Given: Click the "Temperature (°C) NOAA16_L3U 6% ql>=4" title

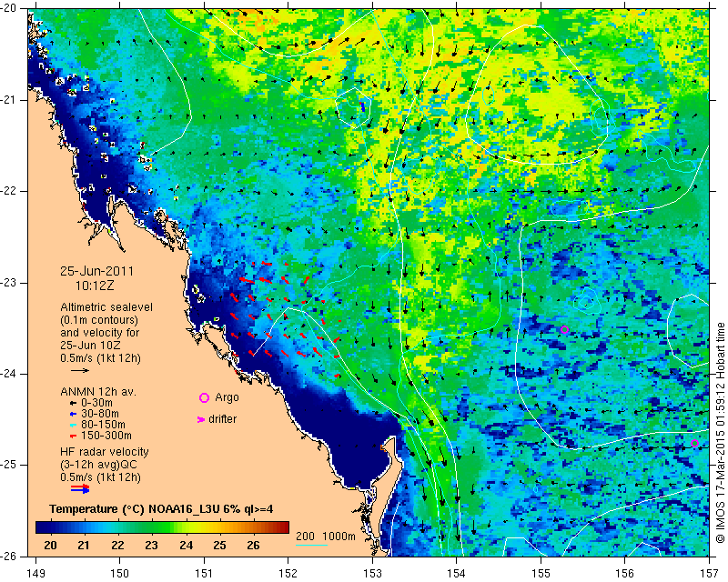Looking at the screenshot, I should [161, 509].
